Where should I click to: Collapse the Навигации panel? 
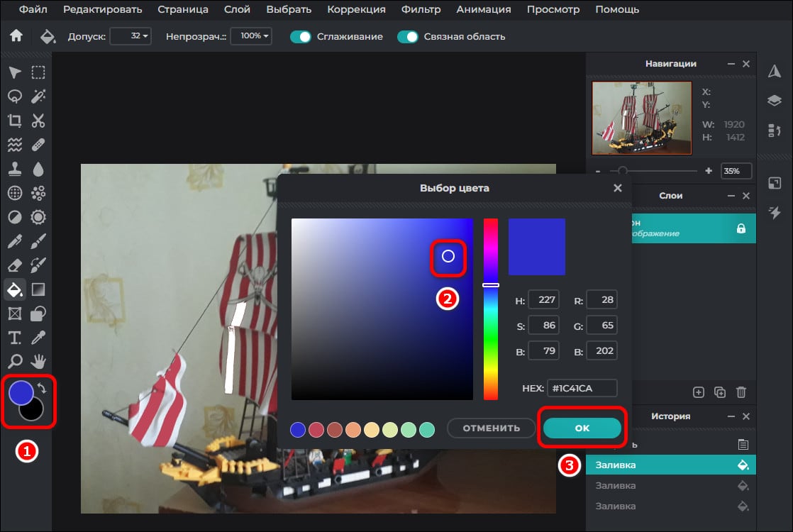coord(731,64)
